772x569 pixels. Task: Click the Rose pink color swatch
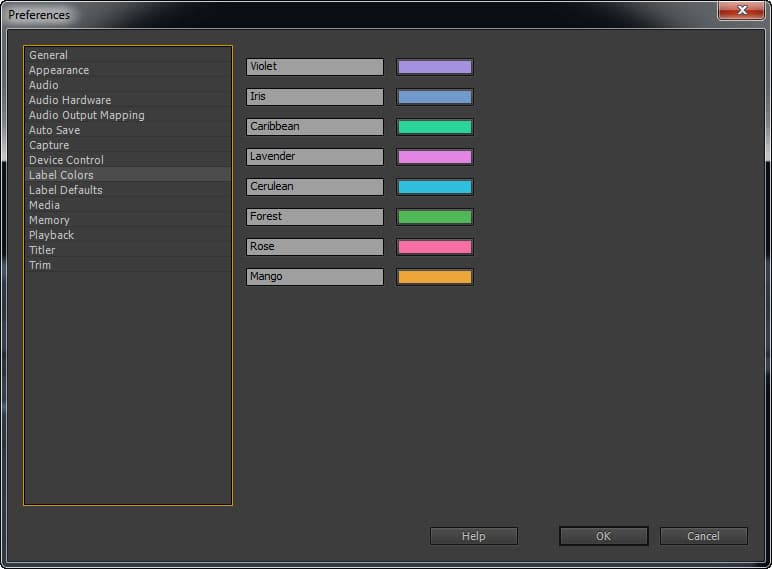pyautogui.click(x=435, y=247)
